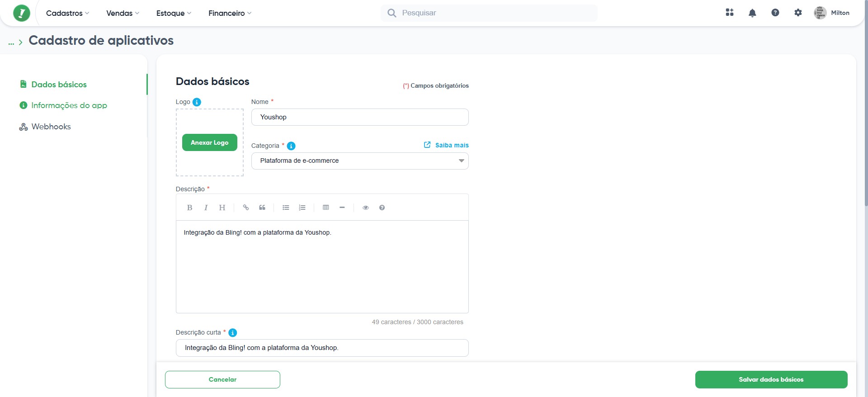This screenshot has height=397, width=868.
Task: Click the 'Cadastro de aplicativos' page title
Action: (101, 40)
